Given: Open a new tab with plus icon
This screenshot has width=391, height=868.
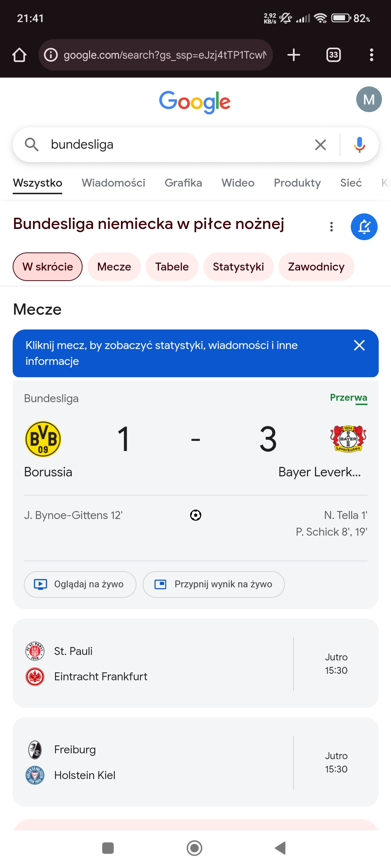Looking at the screenshot, I should pos(294,55).
